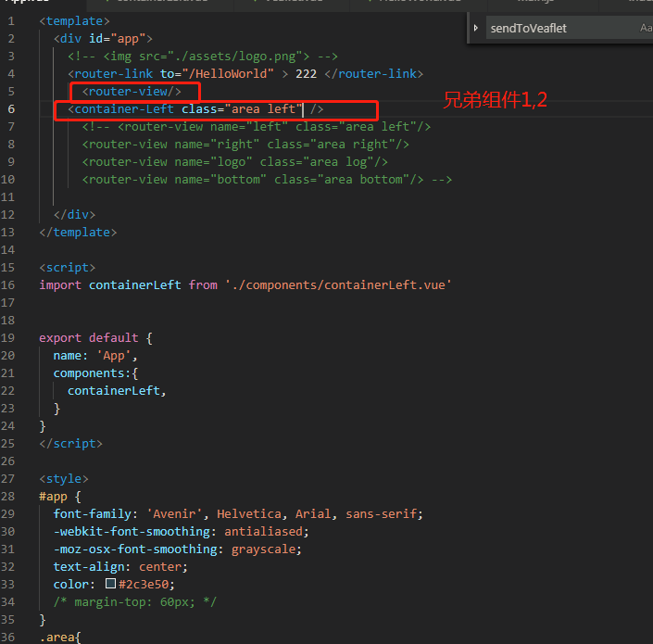Click the class="area left" value on line 6
Image resolution: width=653 pixels, height=644 pixels.
point(242,109)
